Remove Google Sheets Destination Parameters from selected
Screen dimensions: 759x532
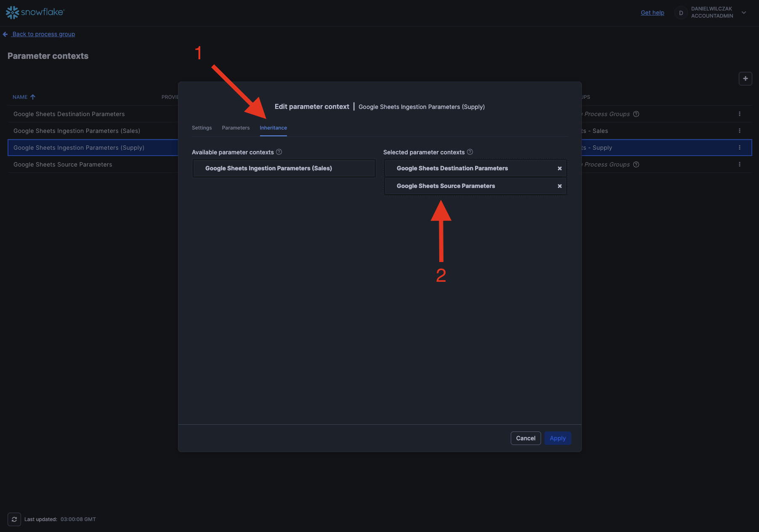(x=560, y=168)
